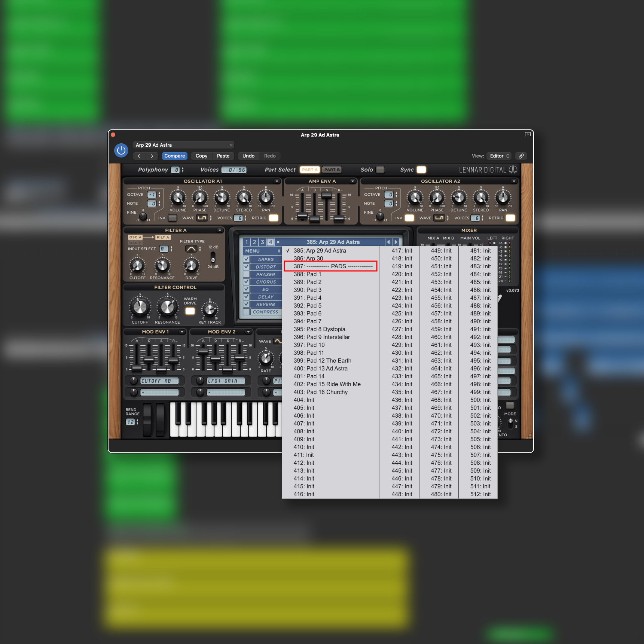This screenshot has width=644, height=644.
Task: Click the Undo button
Action: [x=248, y=156]
